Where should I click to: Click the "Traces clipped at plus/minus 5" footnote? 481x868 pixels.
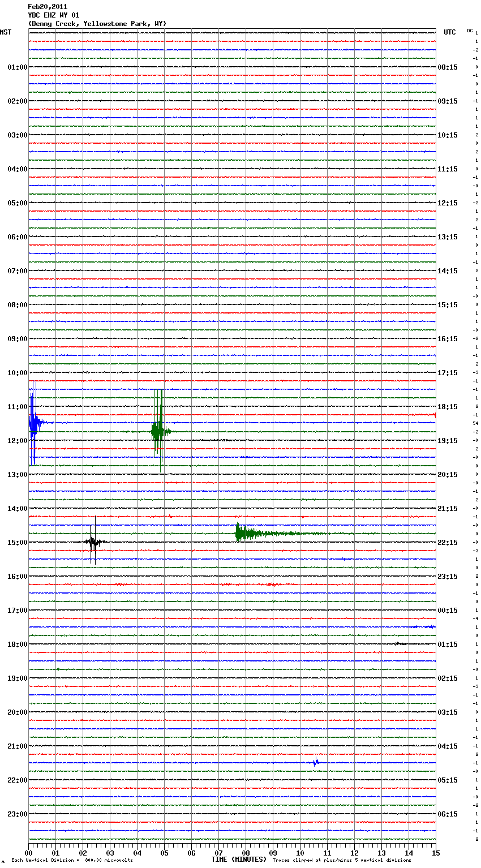click(342, 861)
